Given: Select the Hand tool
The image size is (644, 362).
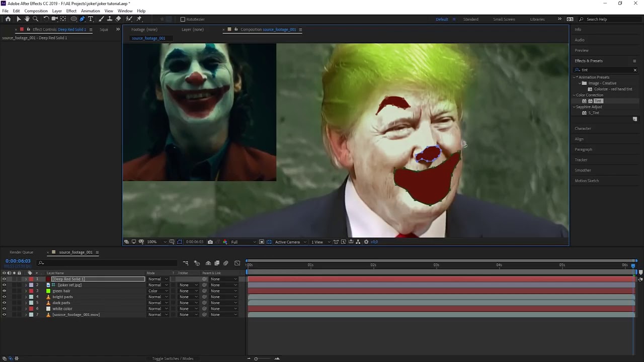Looking at the screenshot, I should (x=27, y=19).
